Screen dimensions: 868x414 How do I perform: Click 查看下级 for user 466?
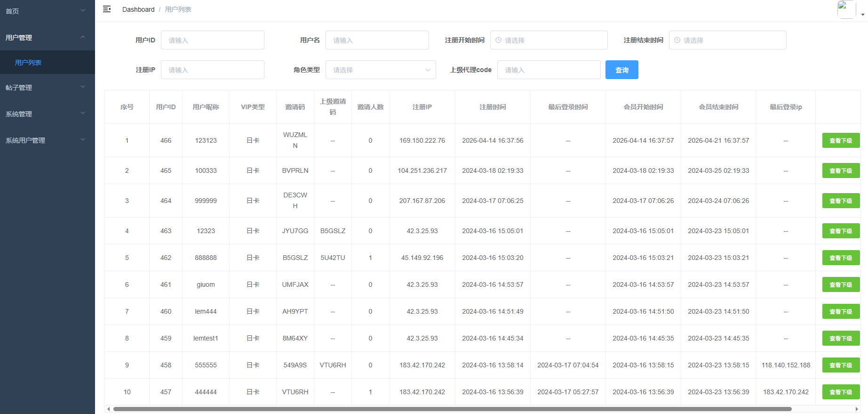[x=840, y=140]
